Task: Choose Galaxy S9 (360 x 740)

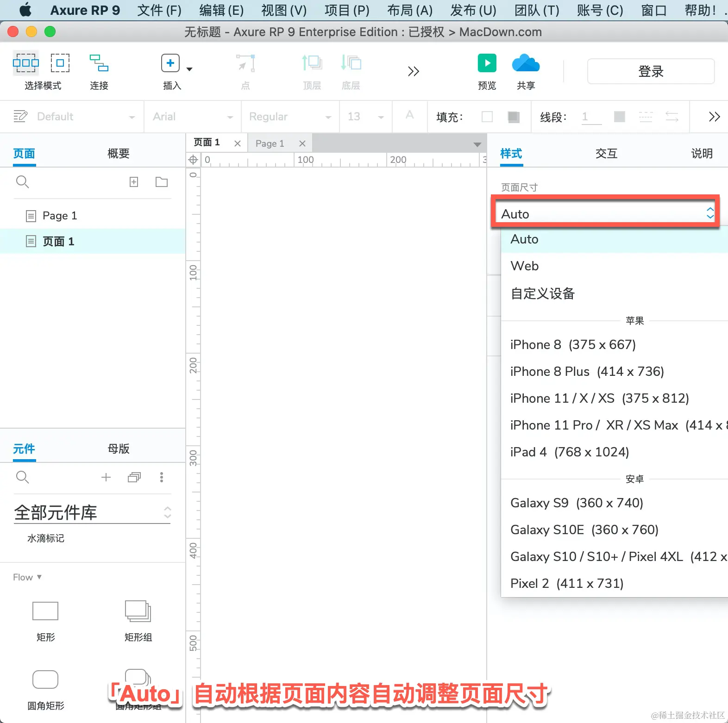Action: (615, 503)
